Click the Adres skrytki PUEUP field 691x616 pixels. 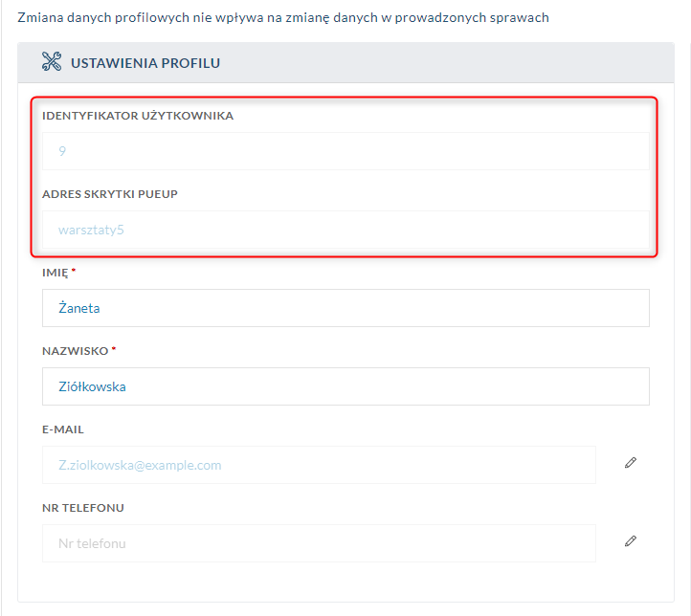(345, 230)
